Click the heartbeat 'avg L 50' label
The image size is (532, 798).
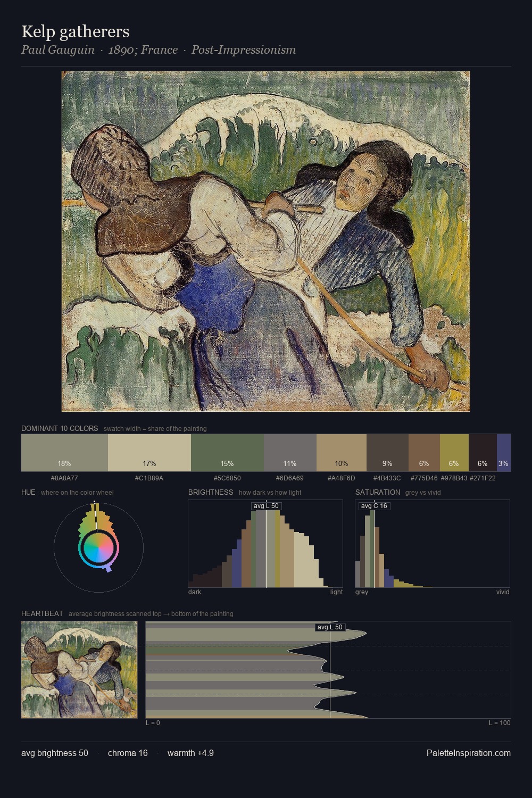click(x=330, y=627)
